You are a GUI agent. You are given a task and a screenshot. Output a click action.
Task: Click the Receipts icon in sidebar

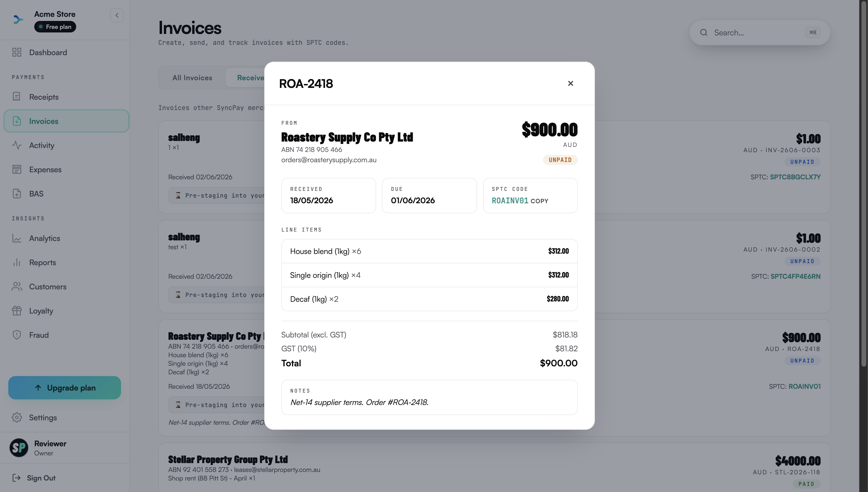point(17,97)
